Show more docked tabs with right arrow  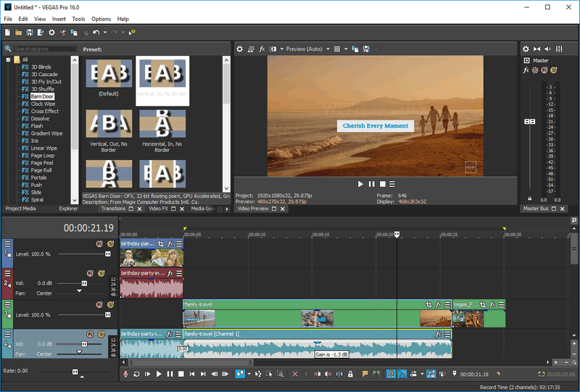pyautogui.click(x=227, y=209)
